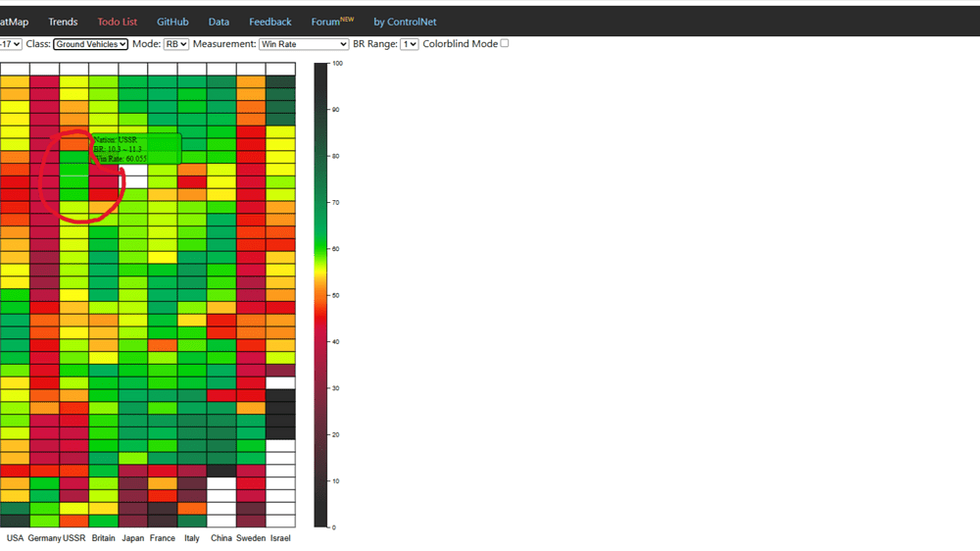This screenshot has height=551, width=980.
Task: Open the Class dropdown showing Ground Vehicles
Action: coord(90,44)
